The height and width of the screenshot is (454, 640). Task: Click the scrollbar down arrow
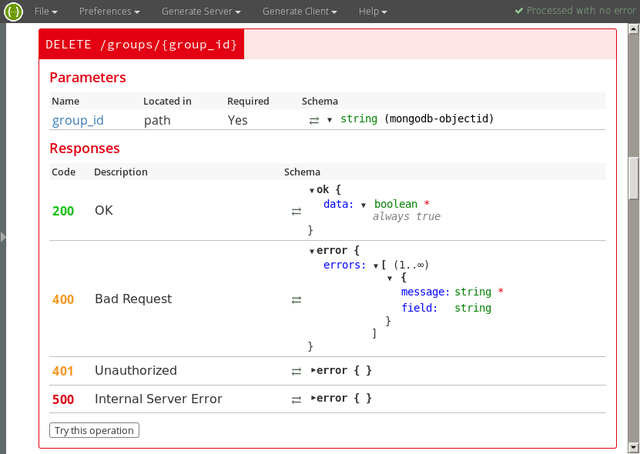633,448
